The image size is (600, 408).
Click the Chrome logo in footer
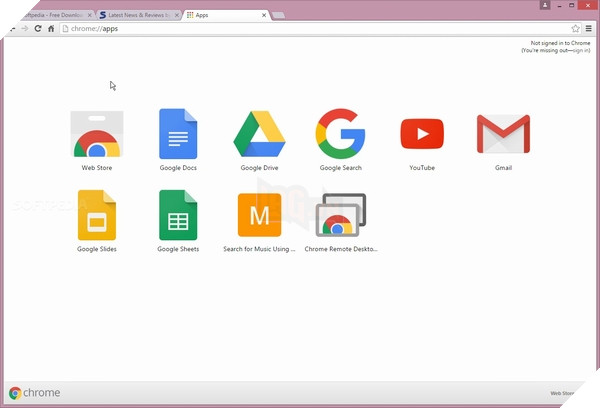click(x=34, y=393)
